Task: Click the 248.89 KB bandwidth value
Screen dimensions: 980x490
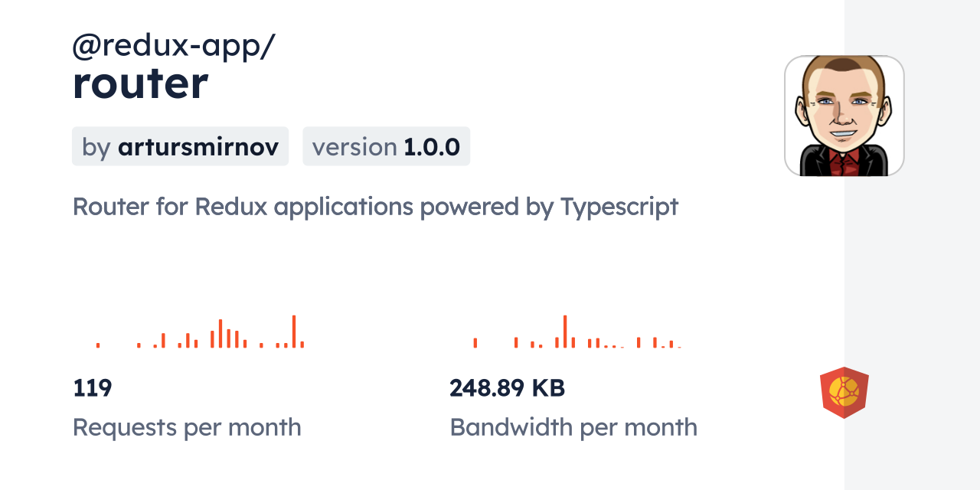Action: click(507, 388)
